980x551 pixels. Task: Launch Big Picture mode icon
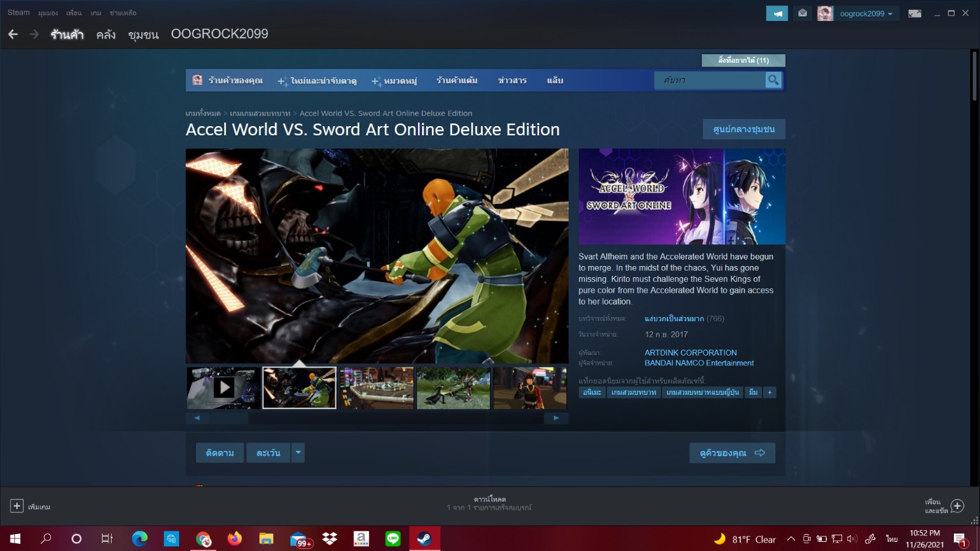tap(915, 13)
